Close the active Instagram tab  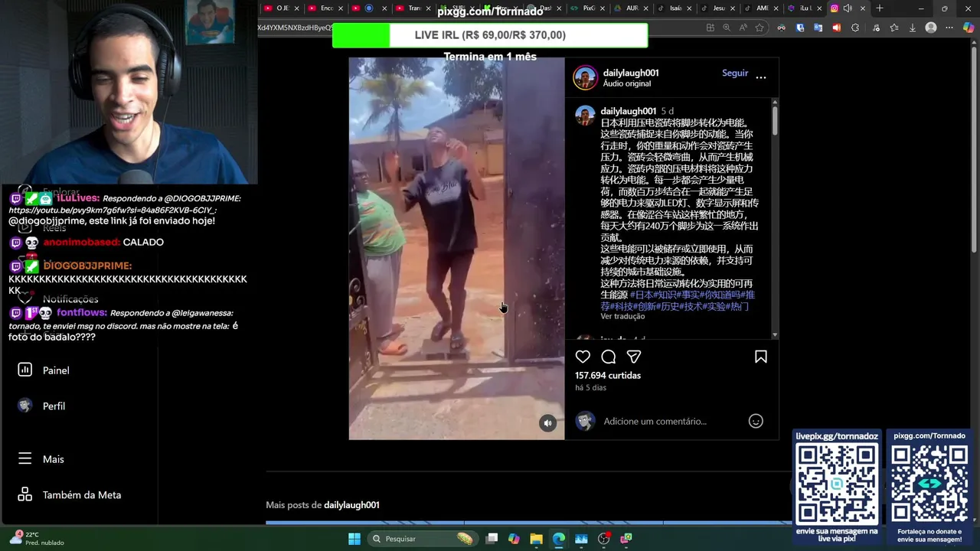pyautogui.click(x=863, y=8)
